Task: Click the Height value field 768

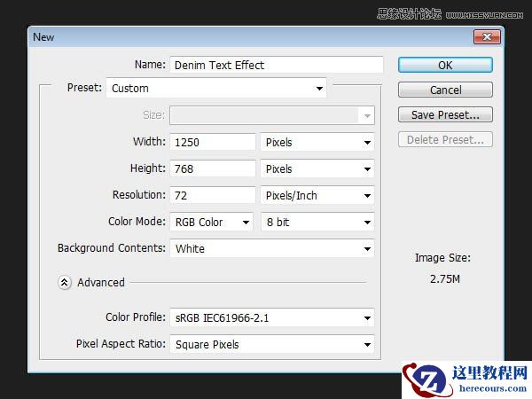Action: pyautogui.click(x=213, y=168)
